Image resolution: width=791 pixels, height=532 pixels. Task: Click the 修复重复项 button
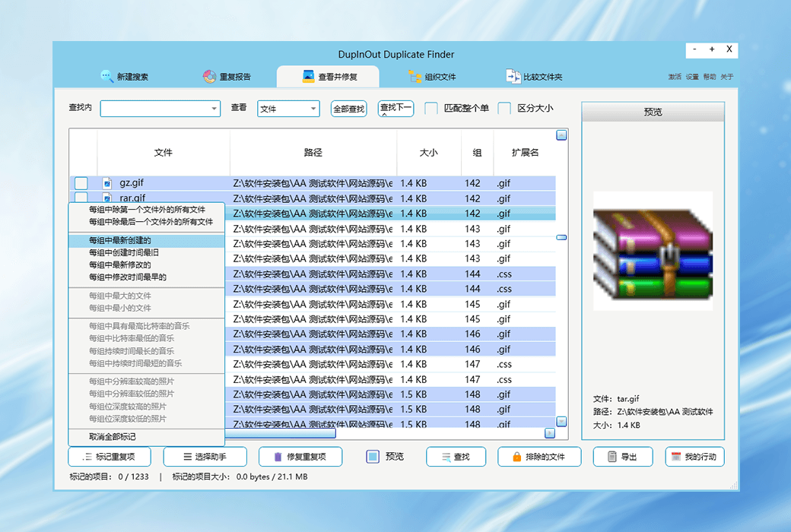point(300,457)
